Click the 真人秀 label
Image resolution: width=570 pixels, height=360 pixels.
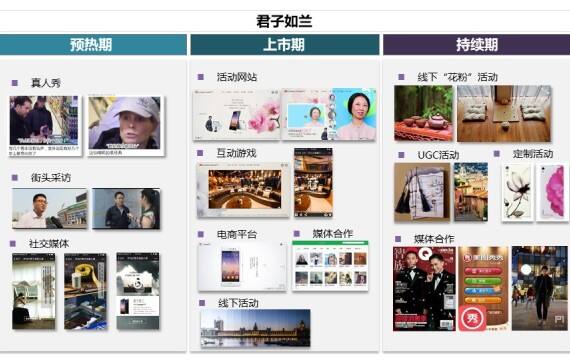46,83
